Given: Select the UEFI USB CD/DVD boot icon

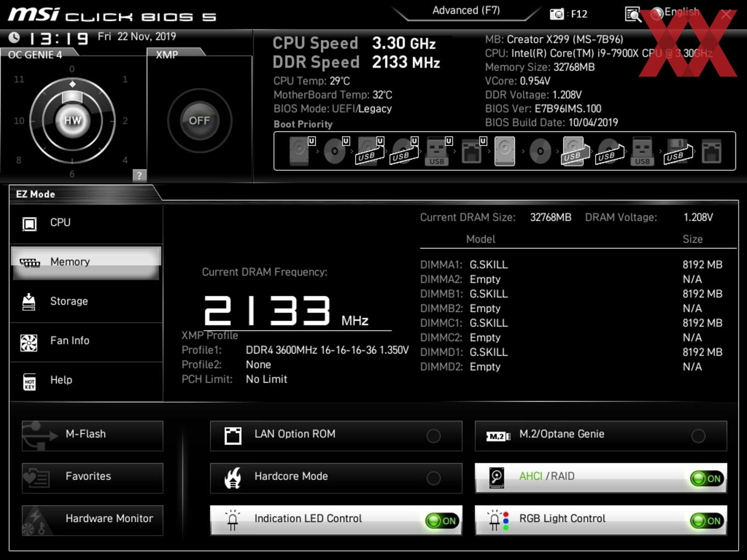Looking at the screenshot, I should (x=404, y=151).
